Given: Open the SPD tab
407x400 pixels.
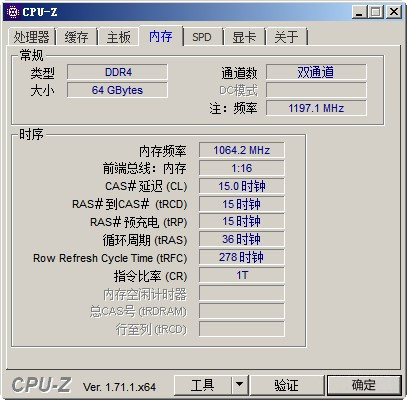Looking at the screenshot, I should pyautogui.click(x=202, y=37).
